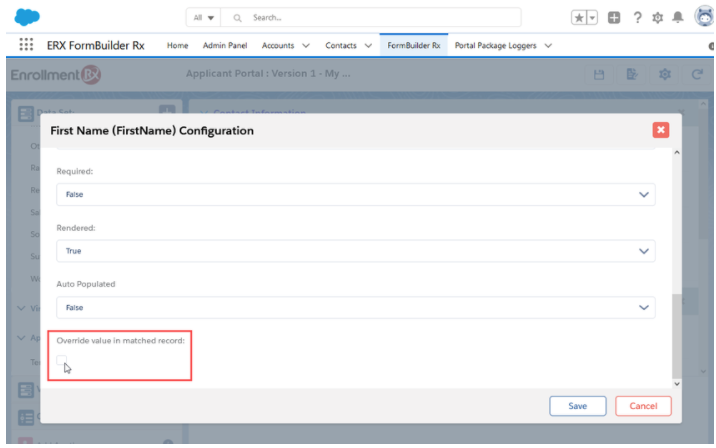716x448 pixels.
Task: Open the help question mark icon
Action: (636, 18)
